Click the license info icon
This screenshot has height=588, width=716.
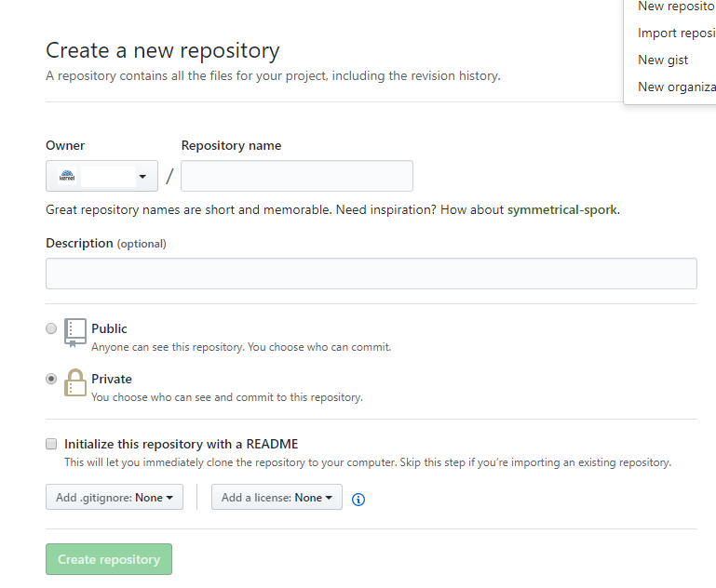[358, 499]
